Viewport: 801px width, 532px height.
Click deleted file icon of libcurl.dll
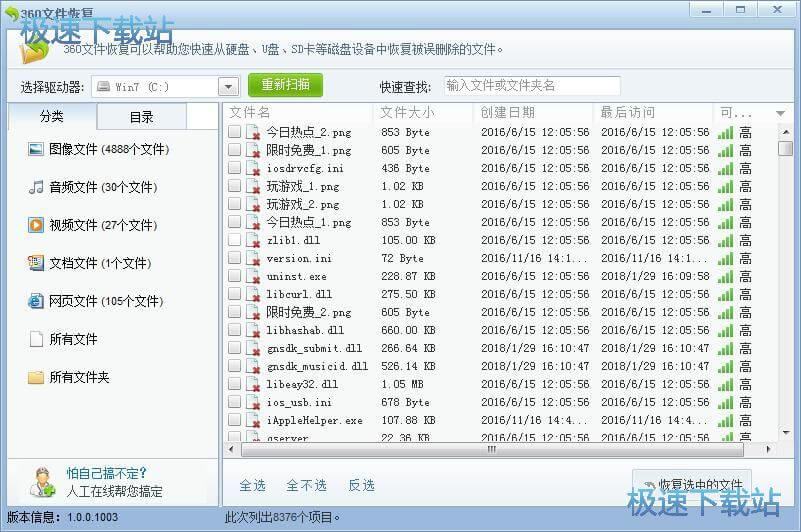(253, 294)
